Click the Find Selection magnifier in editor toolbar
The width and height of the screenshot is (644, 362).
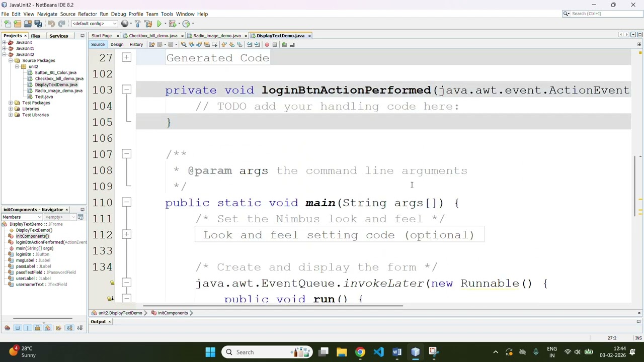tap(184, 45)
